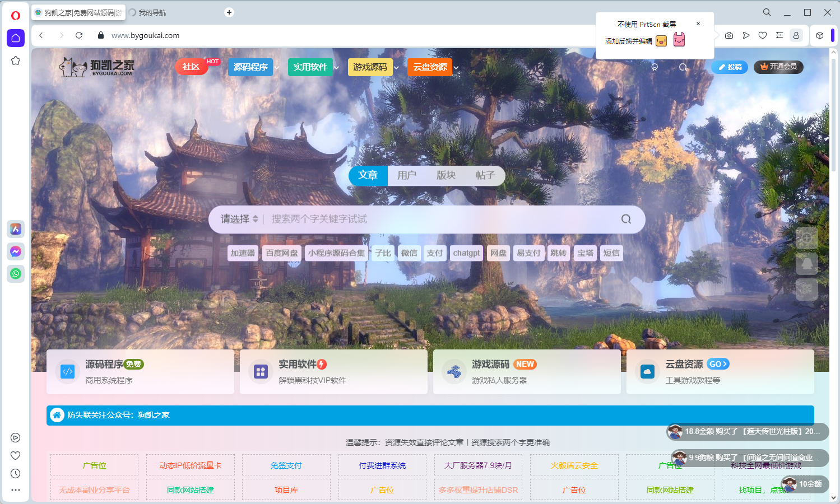840x504 pixels.
Task: Click the chatgpt search tag
Action: (x=466, y=253)
